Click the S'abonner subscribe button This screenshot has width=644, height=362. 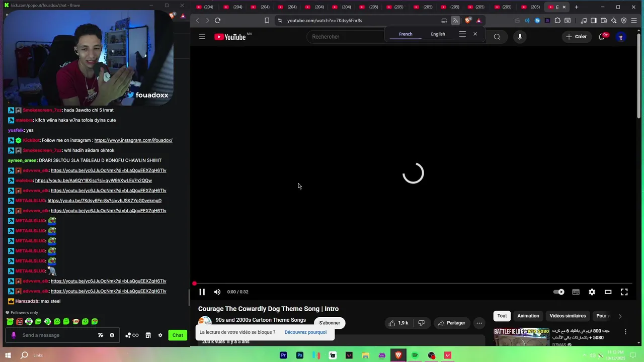tap(330, 323)
